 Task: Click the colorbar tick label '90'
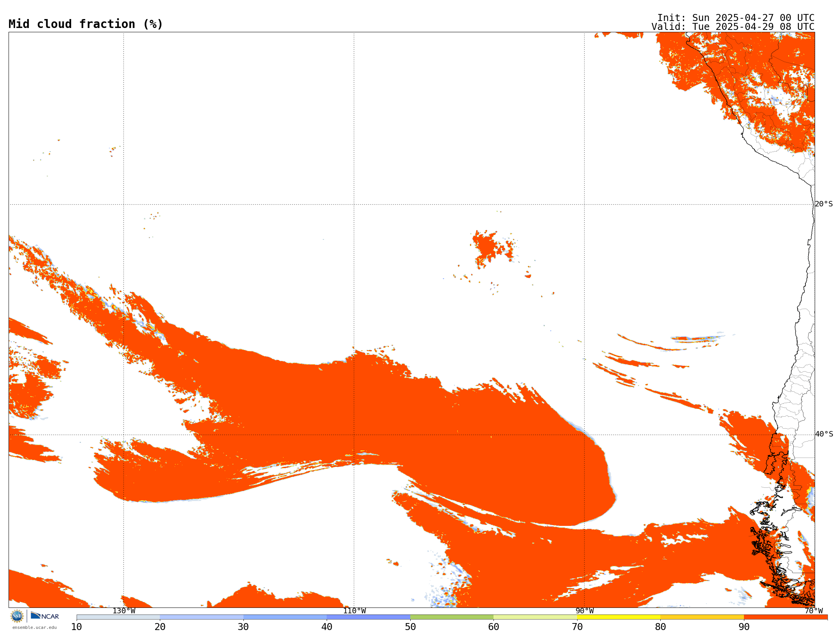744,627
